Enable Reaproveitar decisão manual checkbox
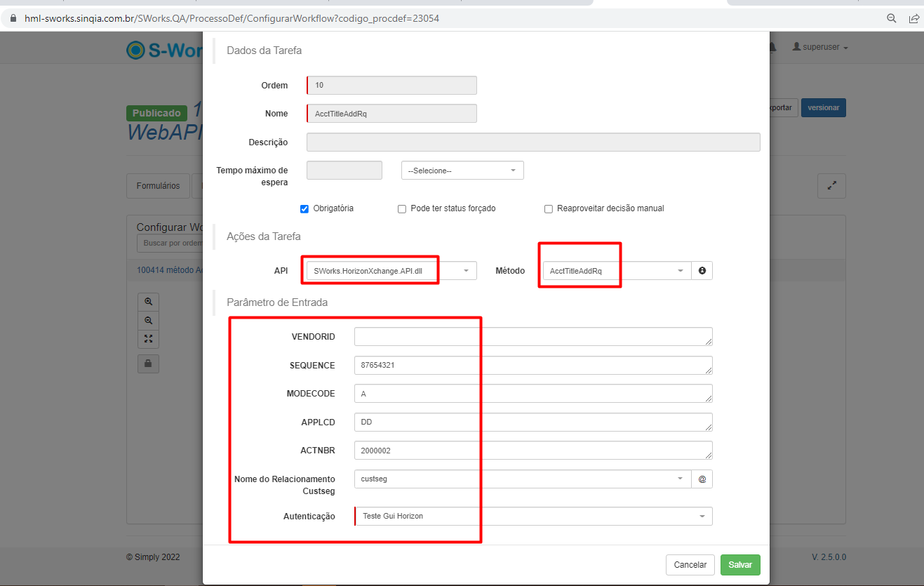 tap(549, 208)
